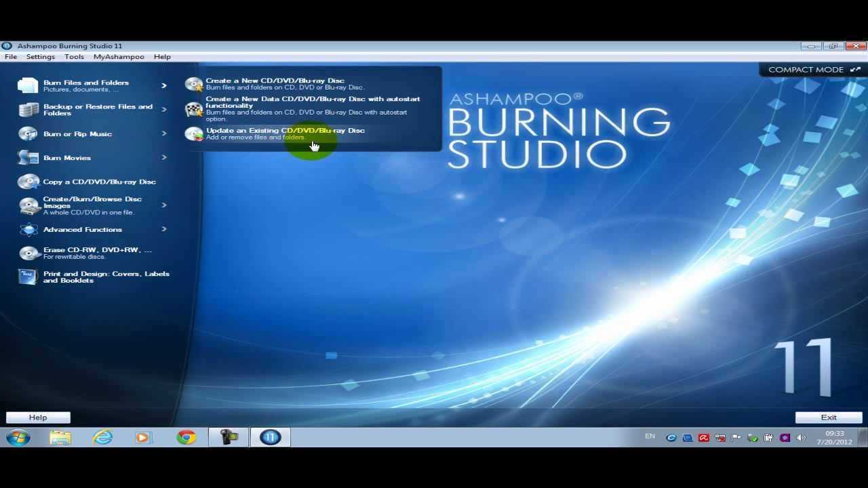Click the Ashampoo Burning Studio taskbar icon
This screenshot has width=868, height=488.
pos(270,437)
